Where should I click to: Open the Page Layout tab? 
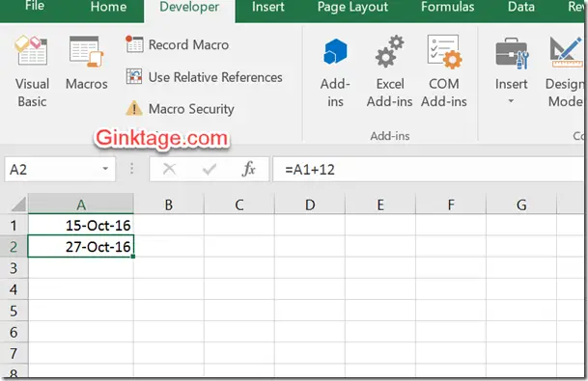click(352, 7)
